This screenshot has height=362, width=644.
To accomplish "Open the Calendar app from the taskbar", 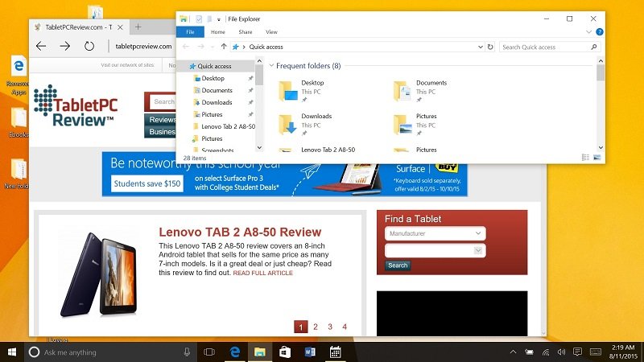I will [x=335, y=352].
